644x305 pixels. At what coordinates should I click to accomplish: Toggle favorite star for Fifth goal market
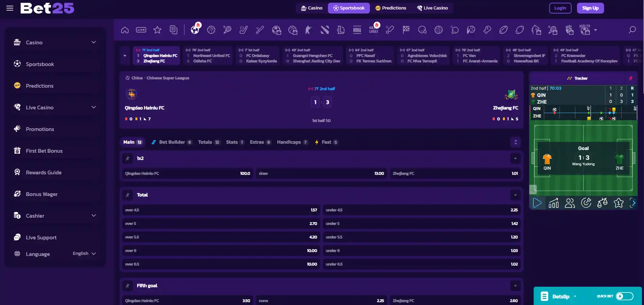[128, 286]
